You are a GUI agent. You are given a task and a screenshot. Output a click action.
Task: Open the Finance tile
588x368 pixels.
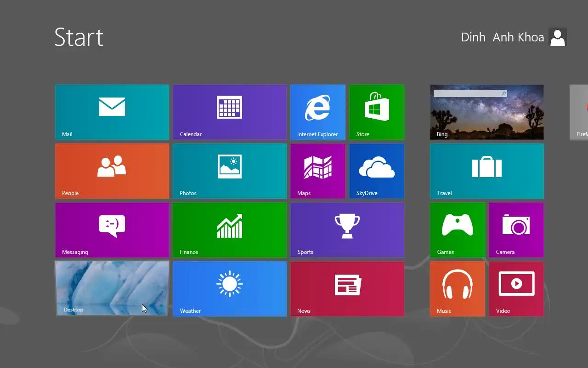[x=230, y=230]
